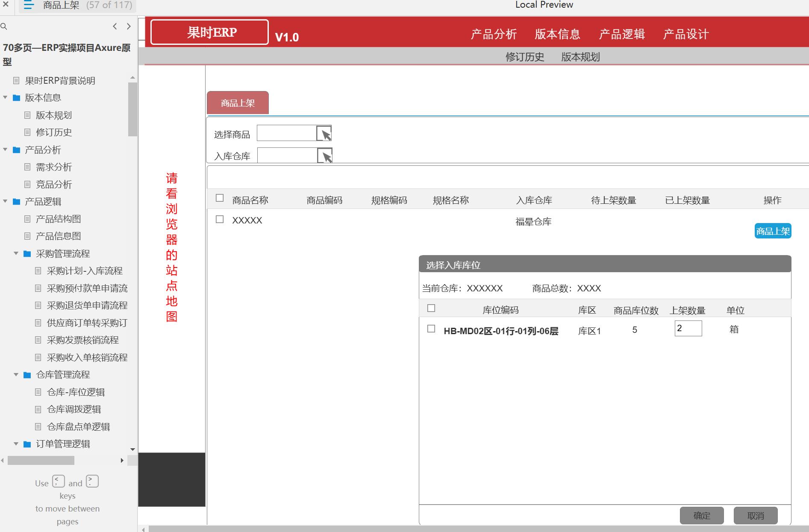Open 版本规划 in sub navigation bar
Viewport: 809px width, 532px height.
580,57
